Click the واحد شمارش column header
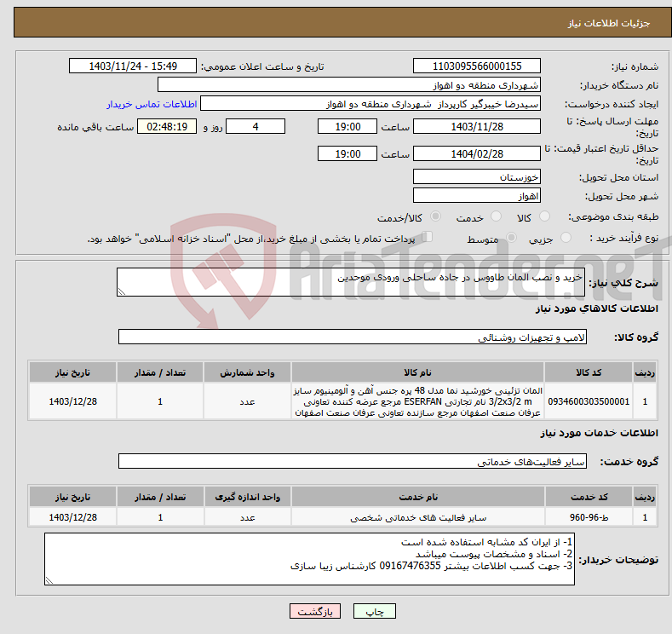672x634 pixels. point(247,372)
